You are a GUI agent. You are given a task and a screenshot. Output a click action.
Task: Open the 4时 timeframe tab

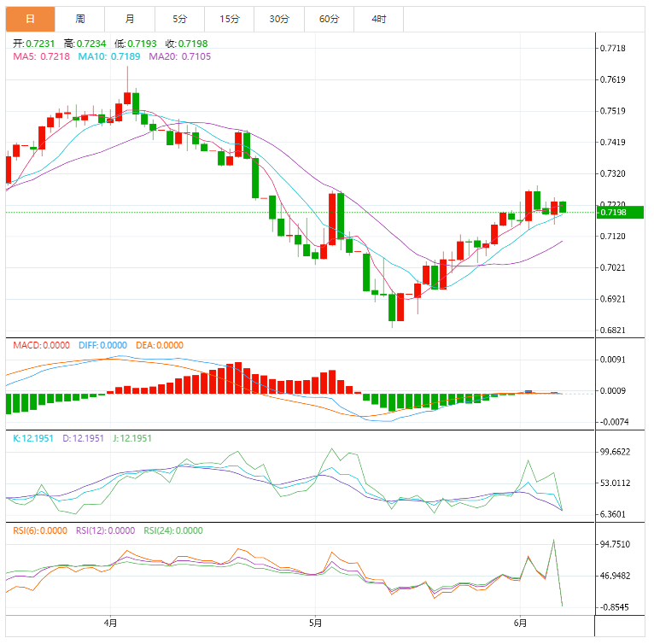click(379, 19)
